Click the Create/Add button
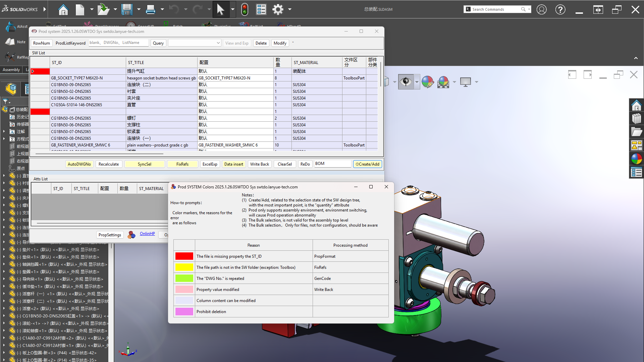This screenshot has height=362, width=644. (x=367, y=164)
